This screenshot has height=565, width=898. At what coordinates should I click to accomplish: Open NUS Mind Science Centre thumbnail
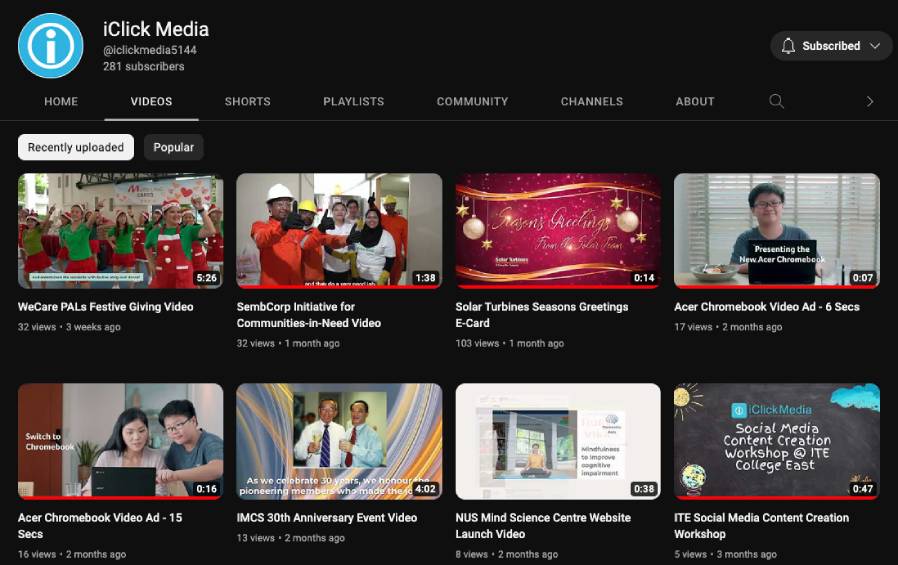click(558, 441)
